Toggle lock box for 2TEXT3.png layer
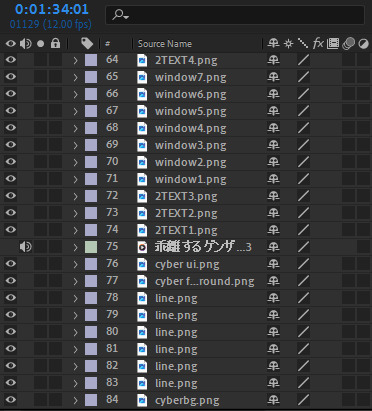This screenshot has width=372, height=411. [55, 196]
